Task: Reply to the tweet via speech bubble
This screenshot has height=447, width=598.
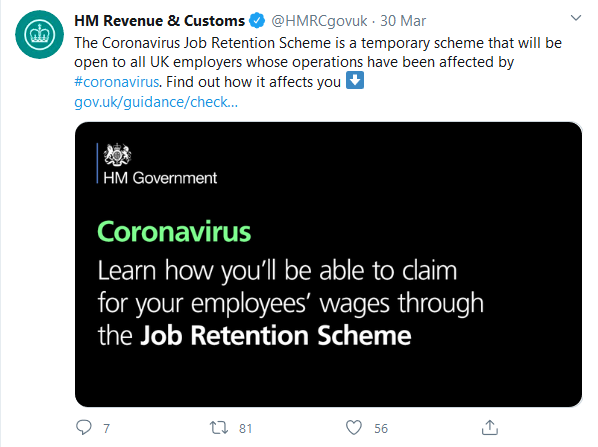Action: 84,428
